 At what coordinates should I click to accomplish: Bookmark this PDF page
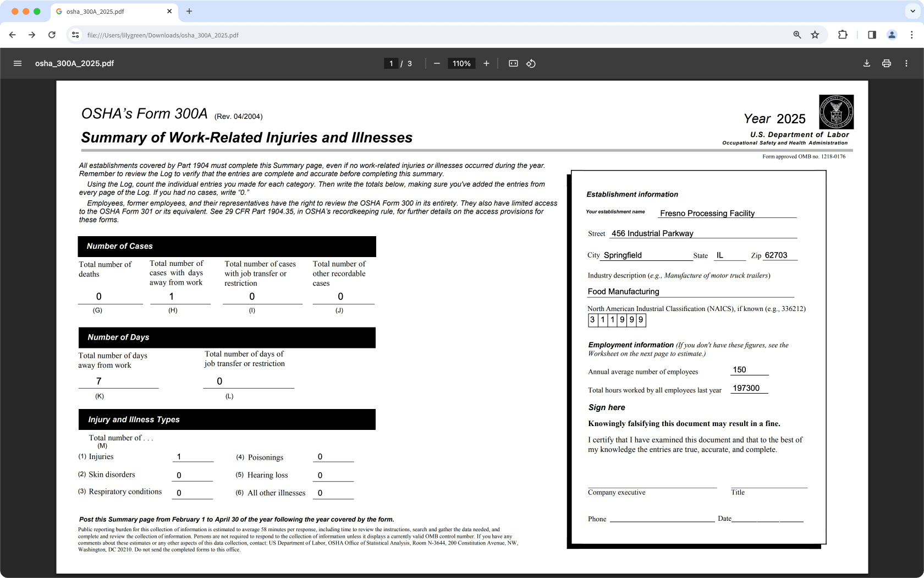pos(815,35)
